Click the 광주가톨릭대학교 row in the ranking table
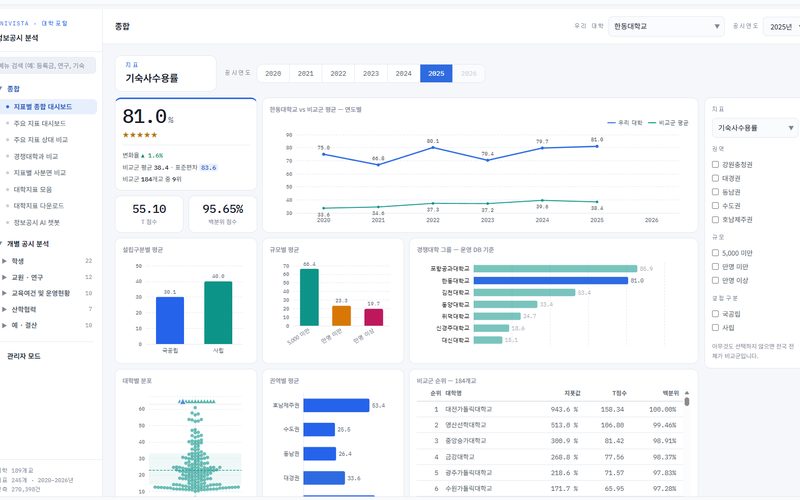This screenshot has height=500, width=800. pyautogui.click(x=550, y=473)
